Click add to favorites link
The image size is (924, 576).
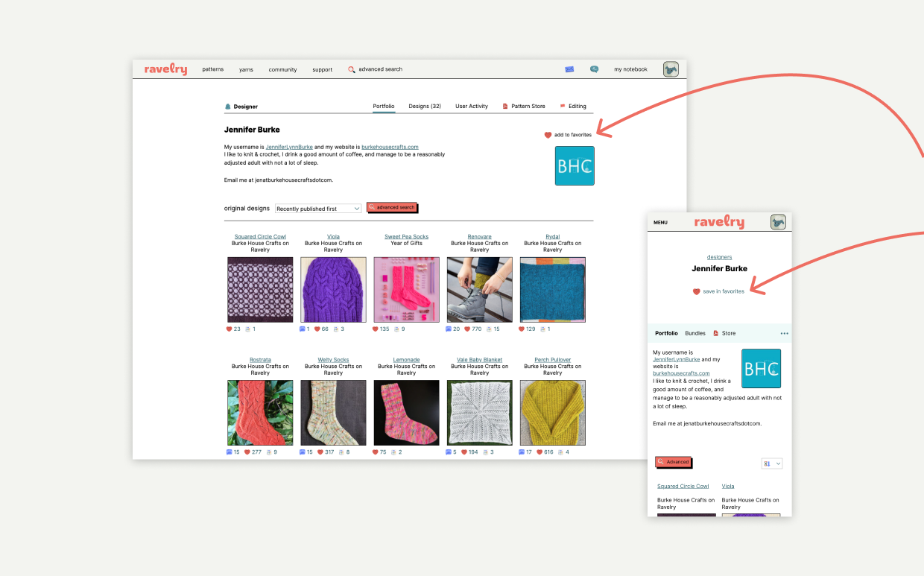(x=573, y=135)
